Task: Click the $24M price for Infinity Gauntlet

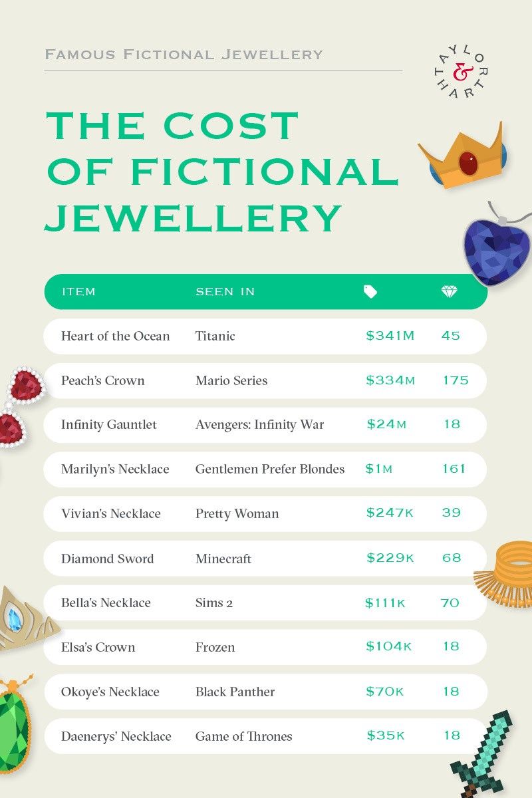Action: tap(386, 424)
